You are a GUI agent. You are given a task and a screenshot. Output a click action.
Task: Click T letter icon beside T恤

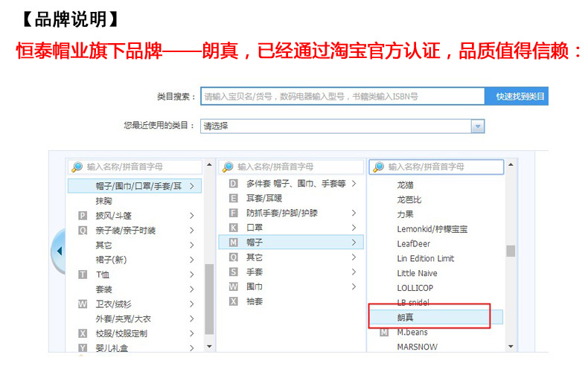(83, 275)
